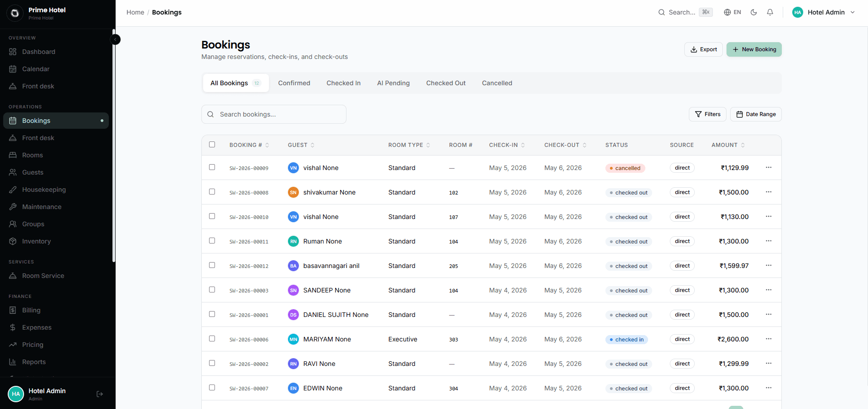Sort by Amount column
The height and width of the screenshot is (409, 868).
tap(728, 145)
